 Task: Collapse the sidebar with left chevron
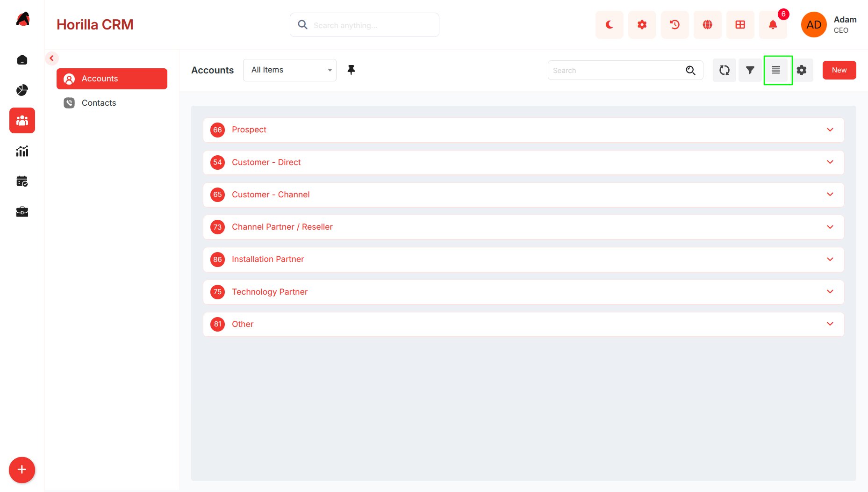52,58
